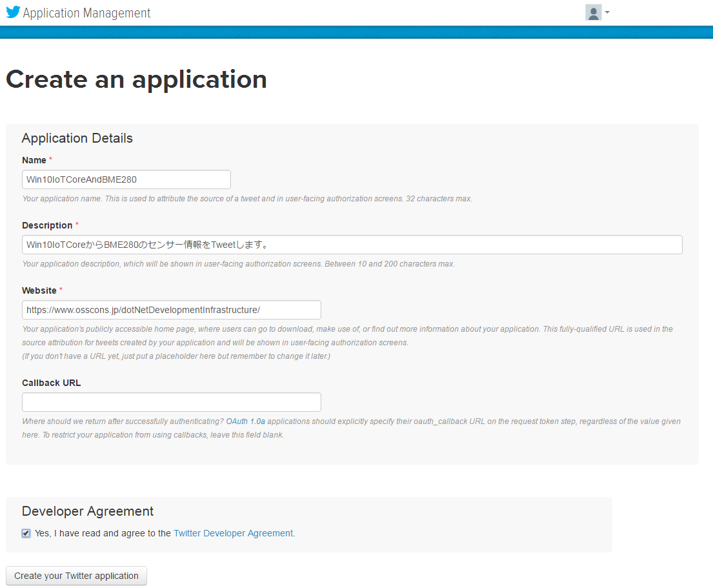The height and width of the screenshot is (588, 713).
Task: Click inside the Description text field
Action: [x=352, y=245]
